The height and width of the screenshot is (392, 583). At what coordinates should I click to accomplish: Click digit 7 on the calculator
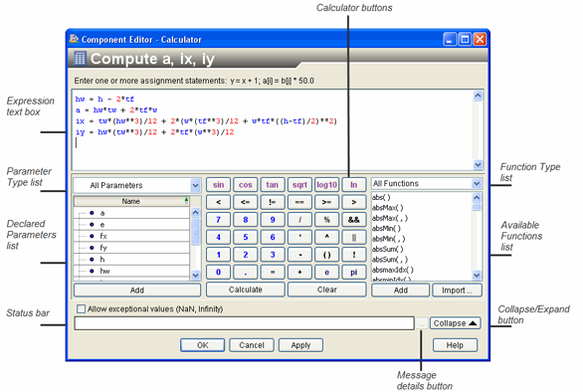click(218, 220)
